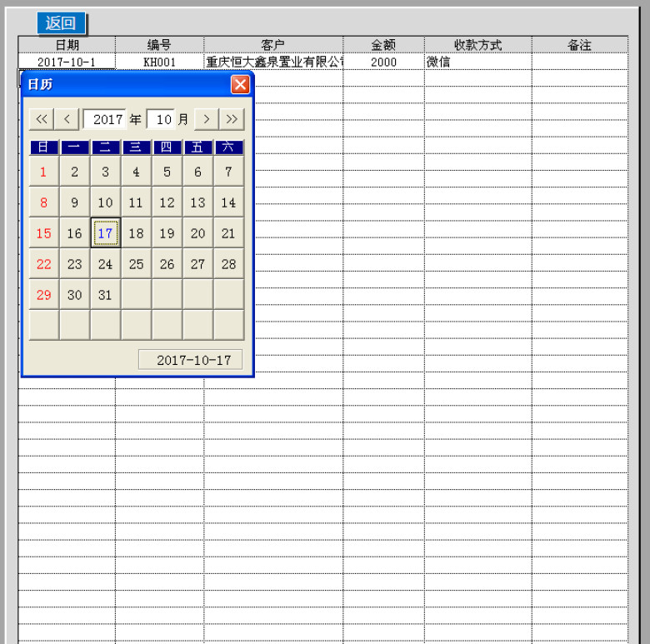The height and width of the screenshot is (644, 650).
Task: Click the 金额 column header
Action: 383,45
